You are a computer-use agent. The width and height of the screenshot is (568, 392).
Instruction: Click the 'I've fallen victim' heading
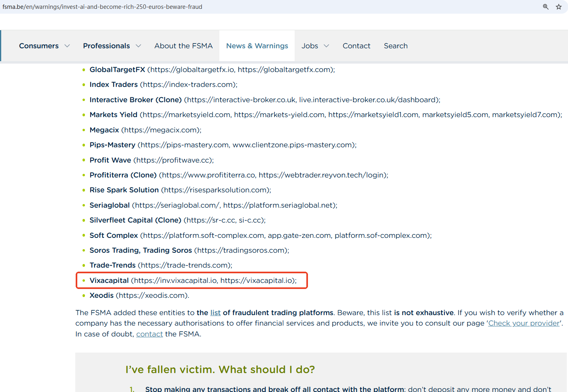(x=220, y=369)
